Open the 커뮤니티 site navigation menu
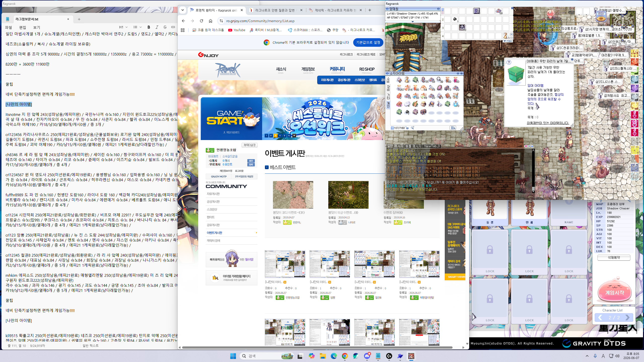644x362 pixels. 337,69
